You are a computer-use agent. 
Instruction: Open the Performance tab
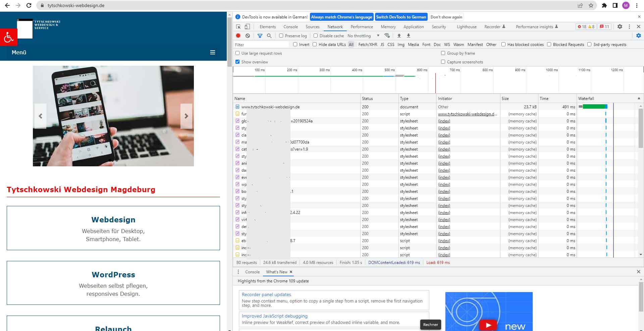click(x=362, y=27)
